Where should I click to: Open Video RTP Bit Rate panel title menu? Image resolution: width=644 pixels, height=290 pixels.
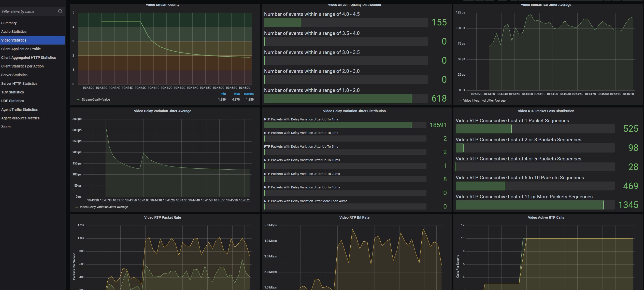tap(354, 217)
